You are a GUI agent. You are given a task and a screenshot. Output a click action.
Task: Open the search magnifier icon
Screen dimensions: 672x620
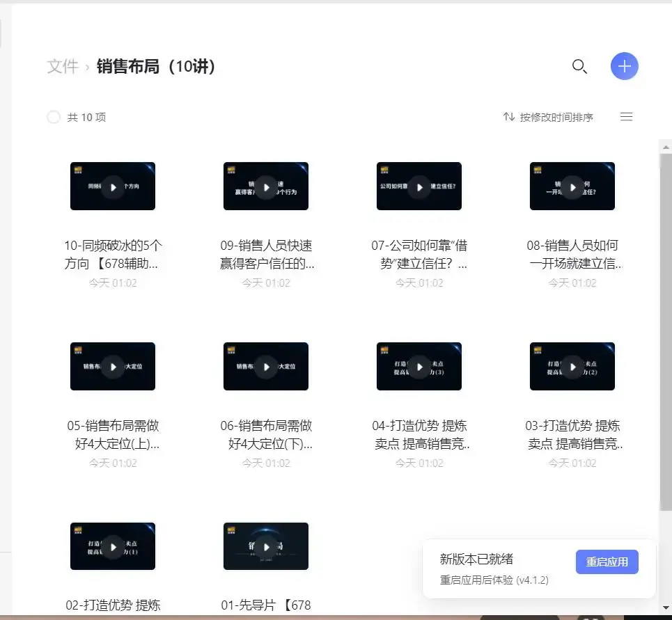[580, 66]
